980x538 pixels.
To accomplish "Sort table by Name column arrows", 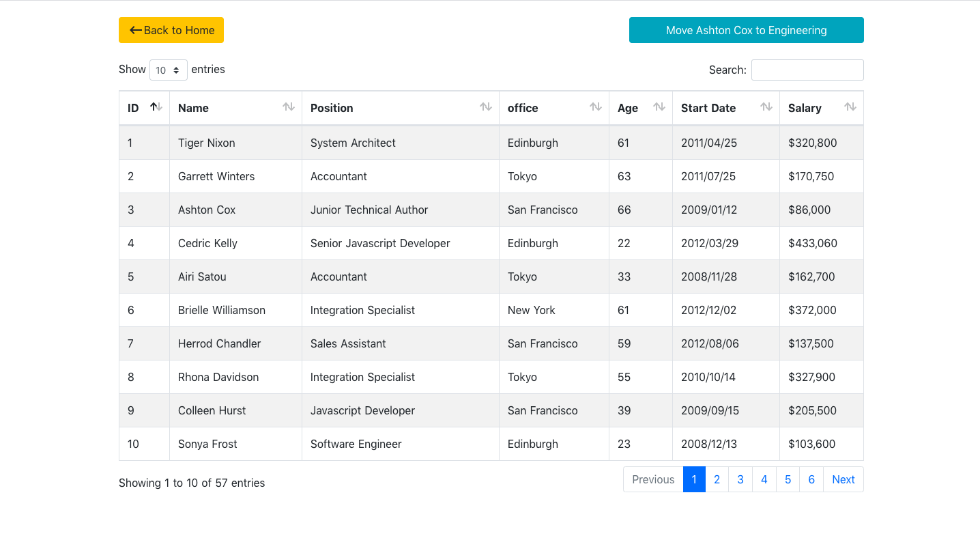I will (289, 107).
